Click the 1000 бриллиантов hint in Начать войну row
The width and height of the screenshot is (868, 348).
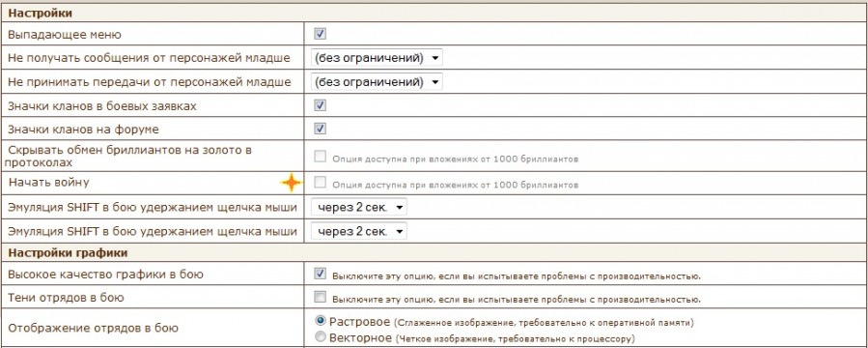(x=456, y=185)
